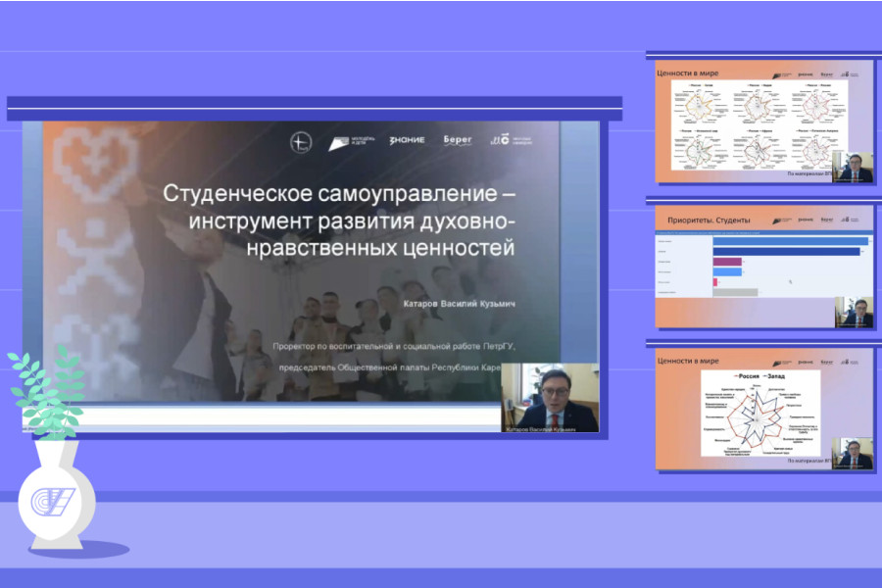Click the circular compass logo on main slide

(300, 141)
